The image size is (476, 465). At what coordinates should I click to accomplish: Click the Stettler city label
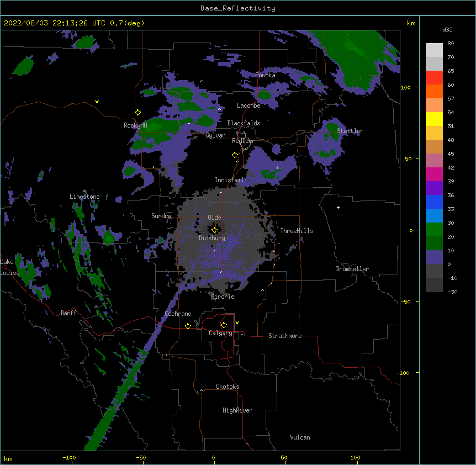(x=350, y=131)
